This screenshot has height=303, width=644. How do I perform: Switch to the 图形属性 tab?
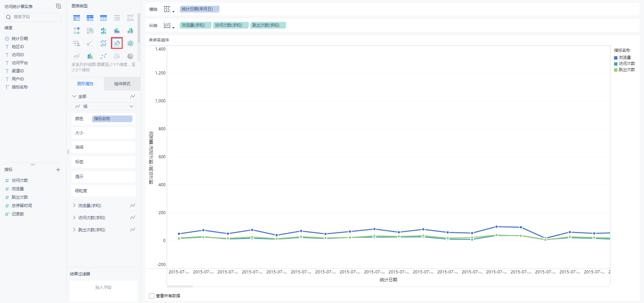coord(85,84)
